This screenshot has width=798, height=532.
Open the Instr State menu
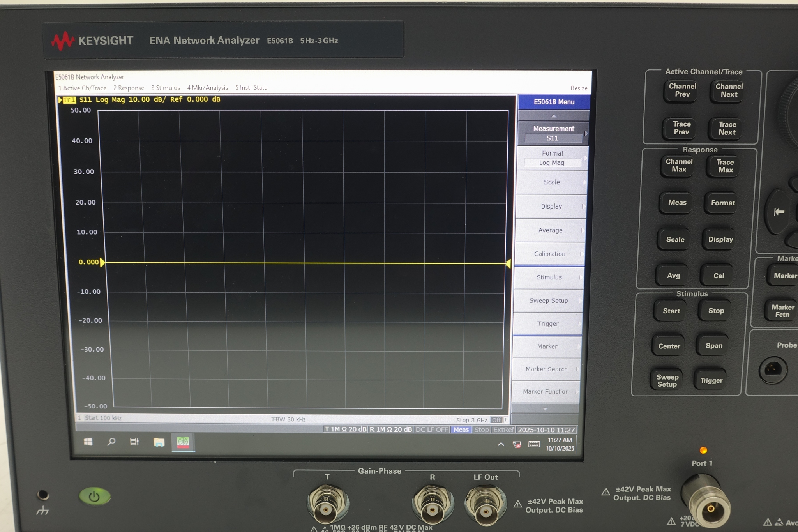pos(251,88)
